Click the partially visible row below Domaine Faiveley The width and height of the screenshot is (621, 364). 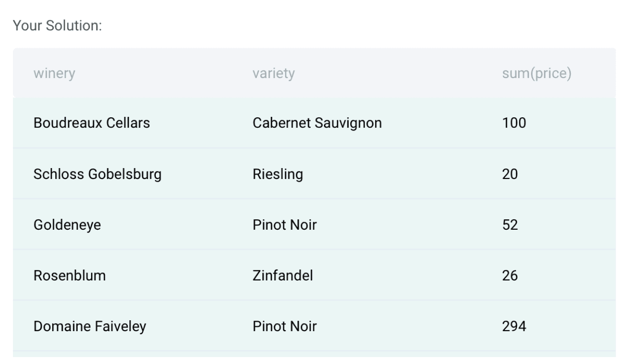313,354
